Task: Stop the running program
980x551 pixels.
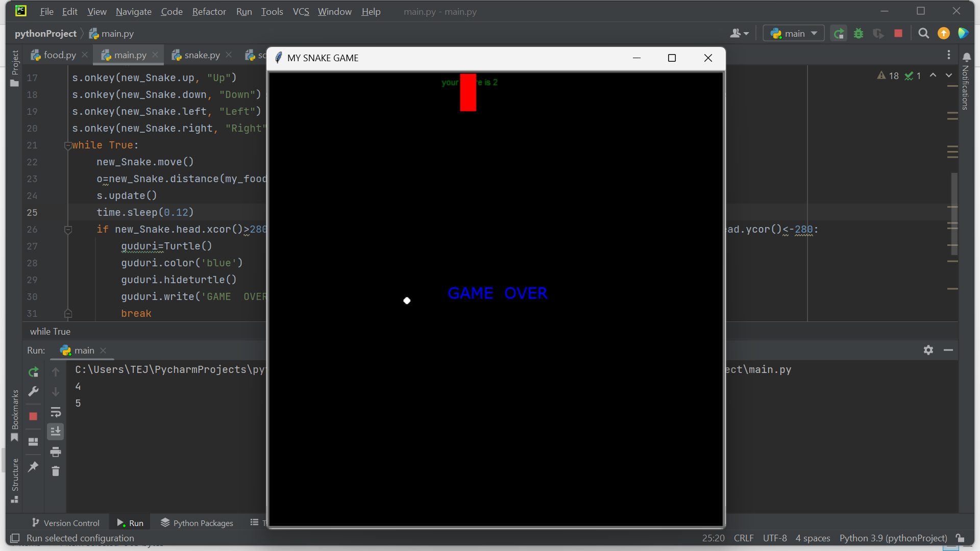Action: tap(898, 33)
